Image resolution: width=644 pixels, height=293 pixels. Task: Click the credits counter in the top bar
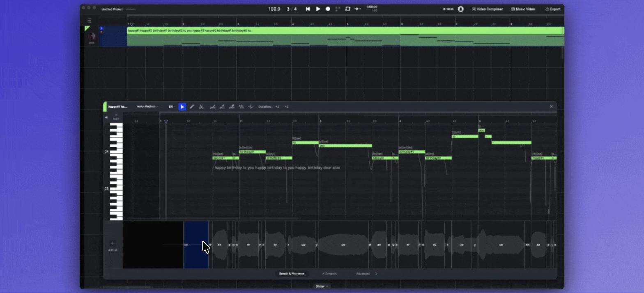448,9
